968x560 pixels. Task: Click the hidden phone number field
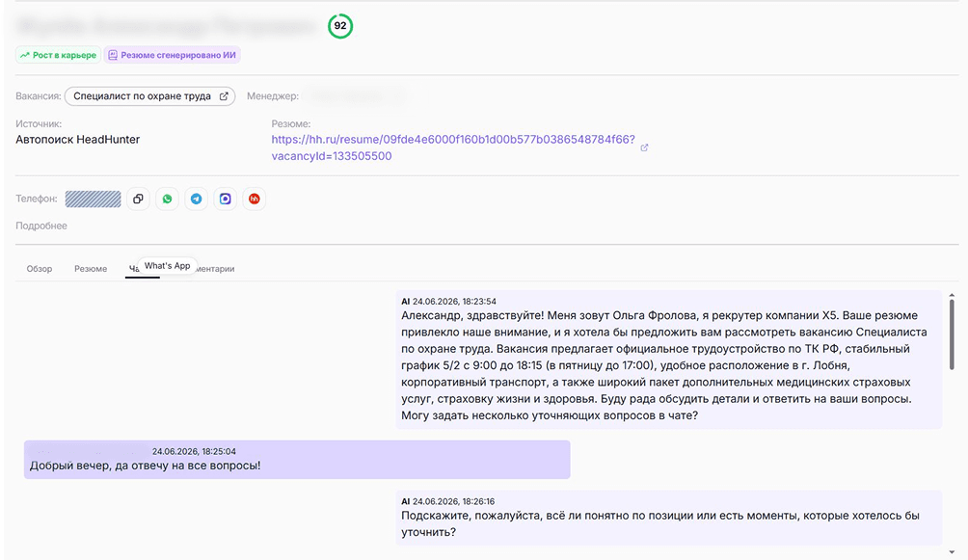point(94,199)
